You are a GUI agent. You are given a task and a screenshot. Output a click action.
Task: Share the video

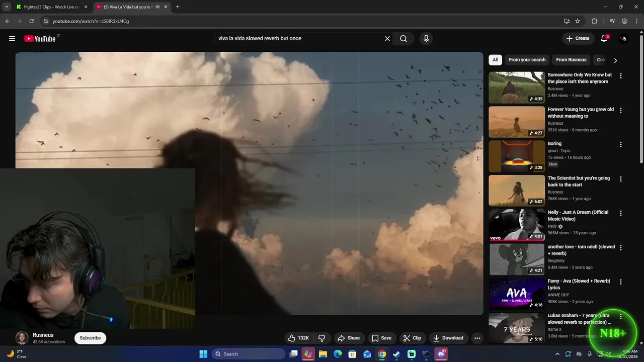(349, 338)
